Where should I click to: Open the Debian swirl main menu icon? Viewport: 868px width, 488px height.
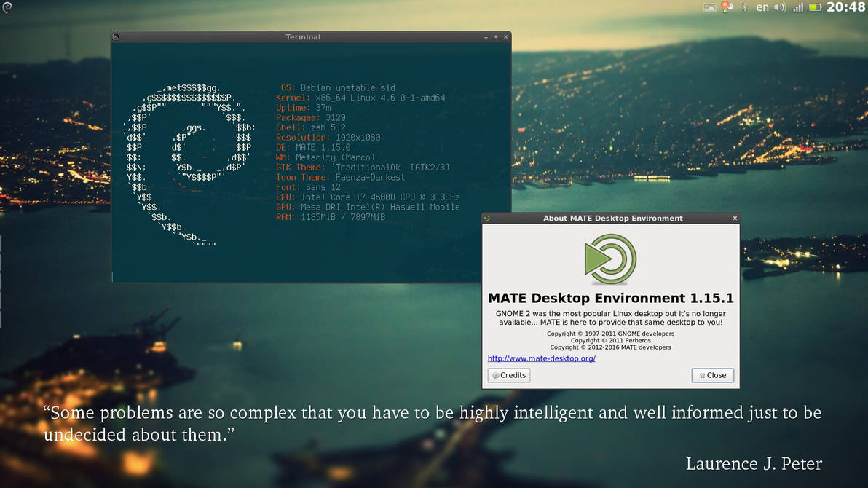coord(7,7)
